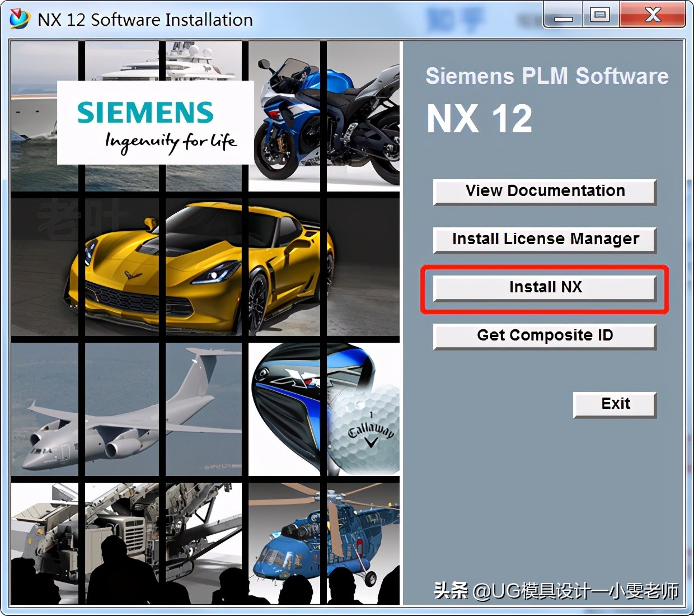Click the NX app icon in title bar

point(20,19)
